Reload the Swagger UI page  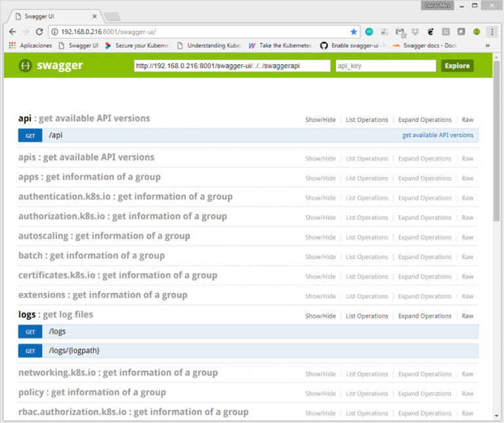coord(39,31)
